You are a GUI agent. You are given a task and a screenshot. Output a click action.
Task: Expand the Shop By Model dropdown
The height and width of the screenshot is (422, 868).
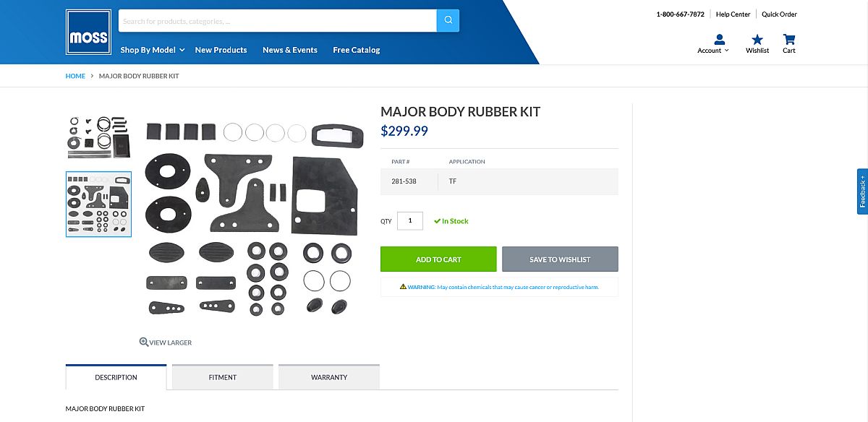[153, 50]
